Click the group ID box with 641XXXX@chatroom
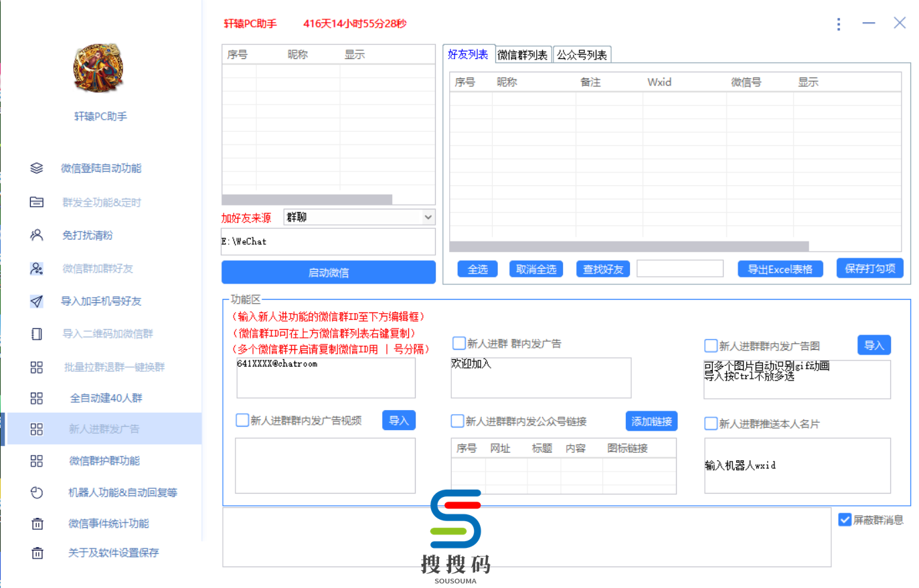This screenshot has width=919, height=588. coord(326,378)
